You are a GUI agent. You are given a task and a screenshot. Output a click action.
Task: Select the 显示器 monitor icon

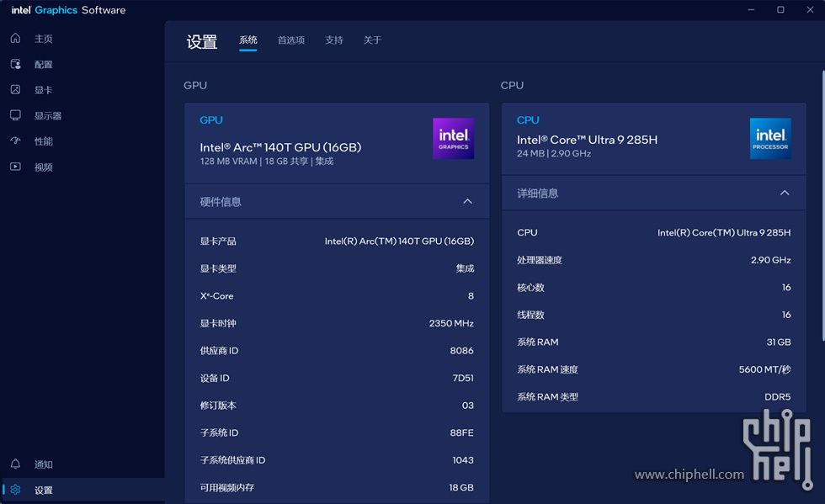(x=15, y=115)
